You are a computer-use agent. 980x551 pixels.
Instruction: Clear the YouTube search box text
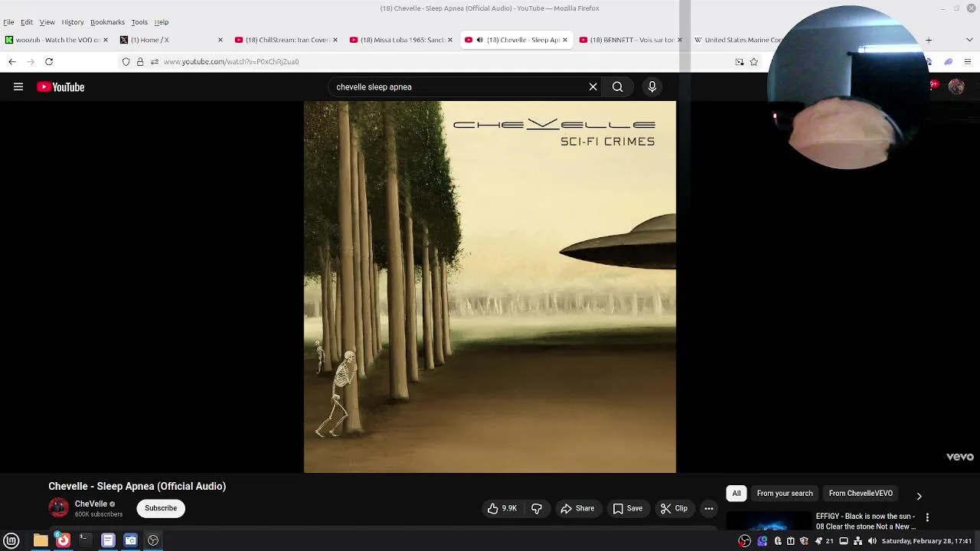593,87
